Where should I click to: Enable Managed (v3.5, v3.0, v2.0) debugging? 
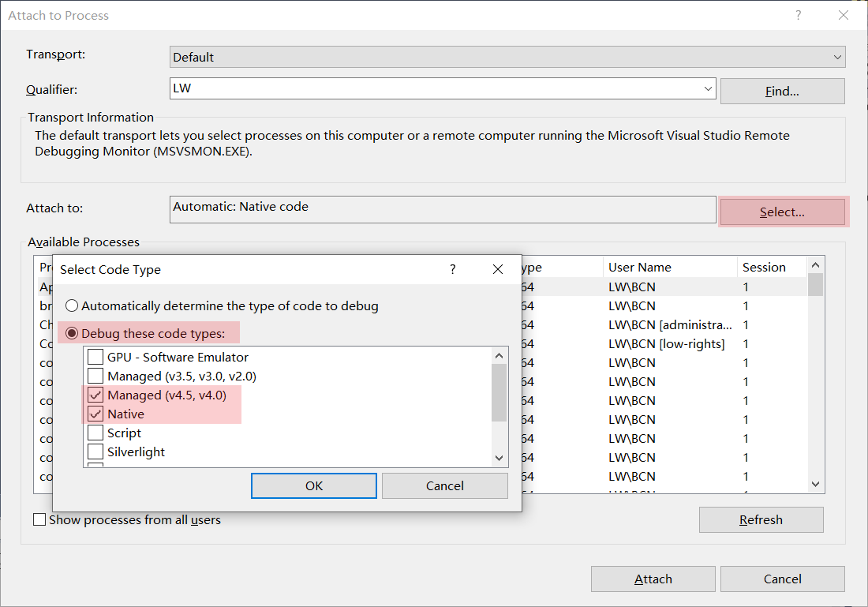point(95,376)
